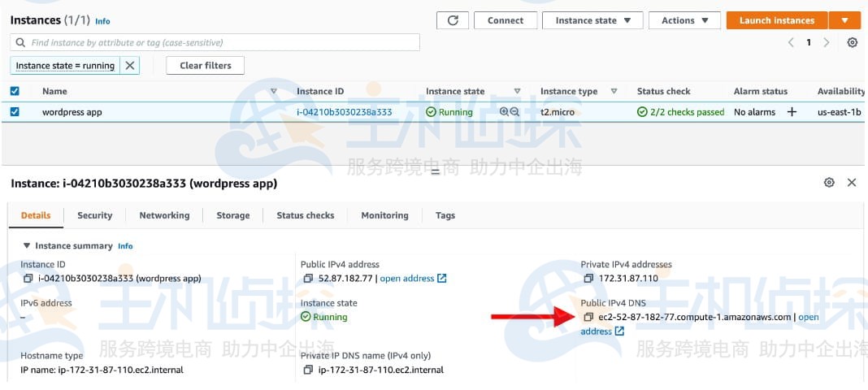Viewport: 868px width, 390px height.
Task: Refresh the instances list
Action: [453, 20]
